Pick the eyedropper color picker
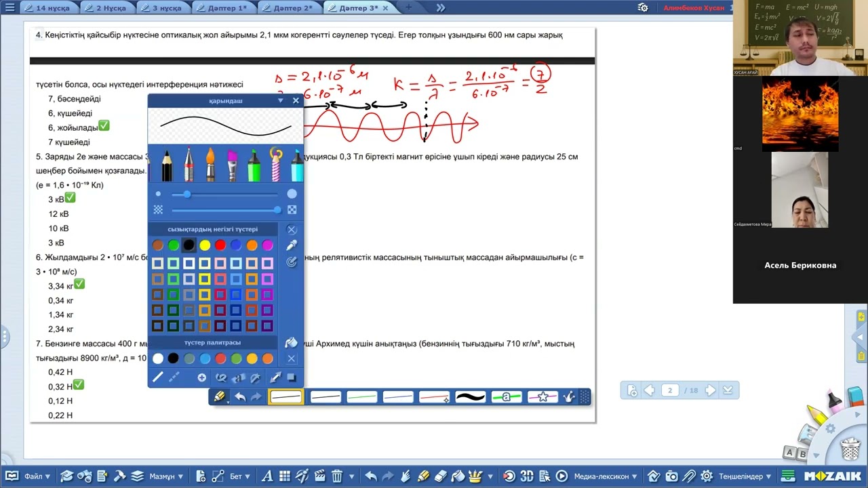The width and height of the screenshot is (868, 488). (292, 245)
